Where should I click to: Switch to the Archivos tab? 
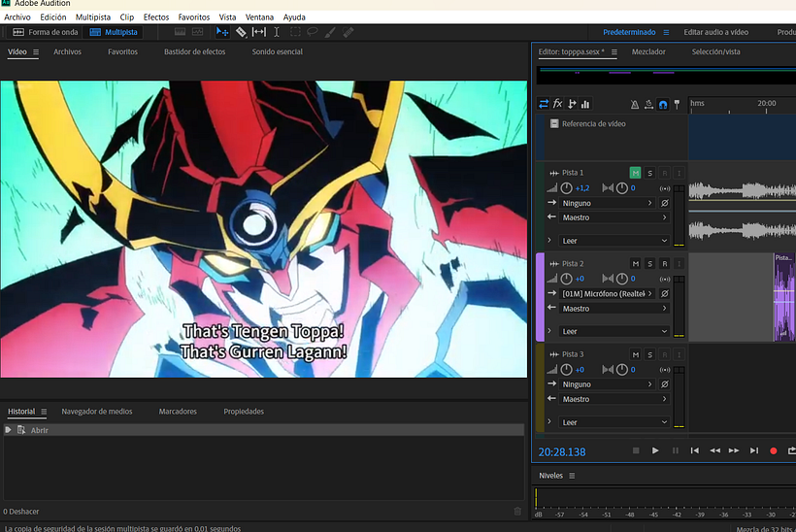pos(68,51)
